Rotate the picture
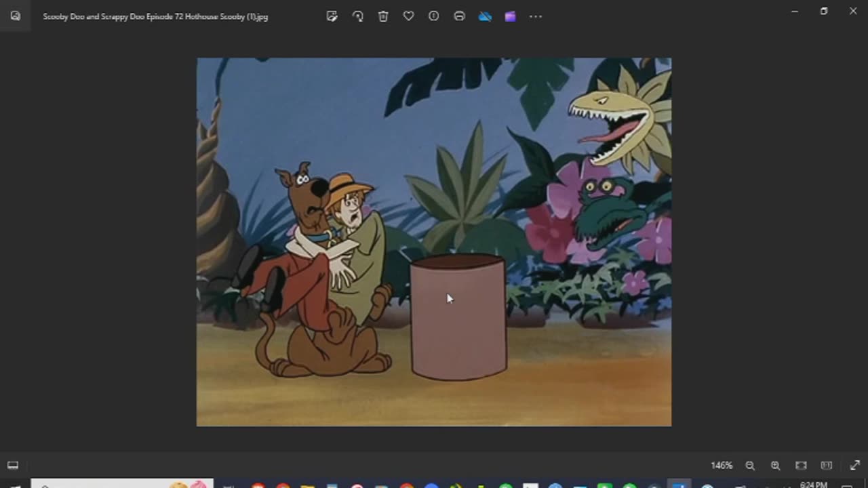The height and width of the screenshot is (488, 868). click(357, 16)
